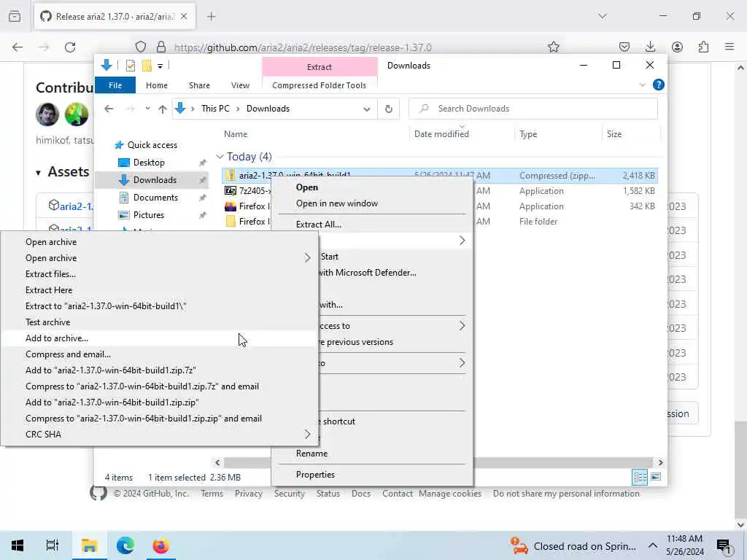Click Properties icon in quick access toolbar

(130, 66)
